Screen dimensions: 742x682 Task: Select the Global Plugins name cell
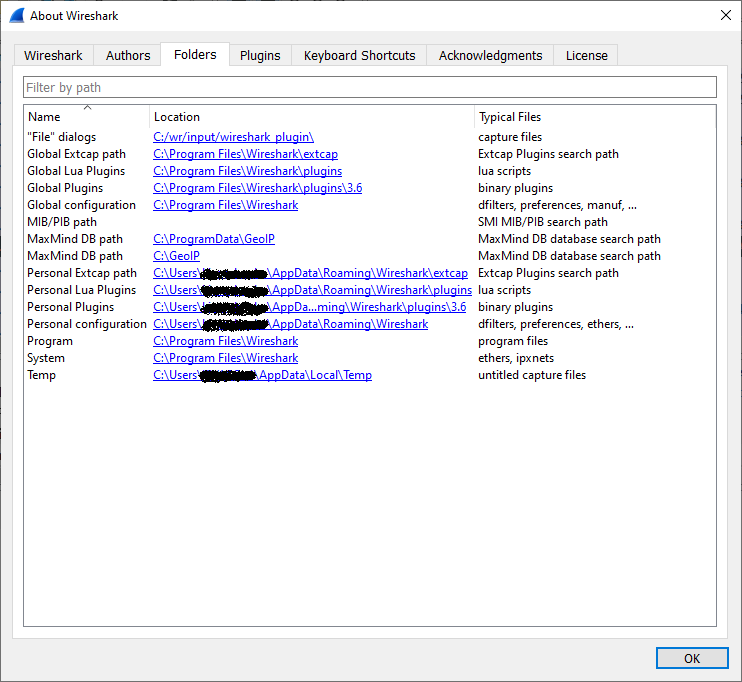65,188
